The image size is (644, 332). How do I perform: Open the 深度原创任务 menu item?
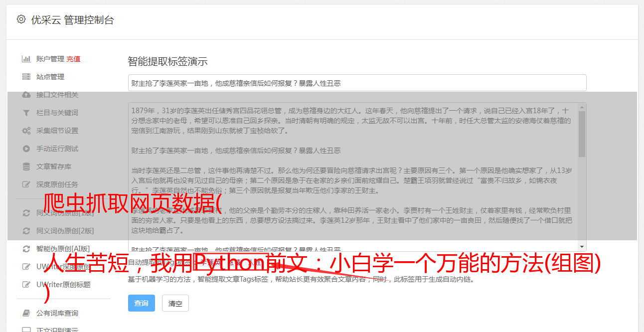(57, 184)
